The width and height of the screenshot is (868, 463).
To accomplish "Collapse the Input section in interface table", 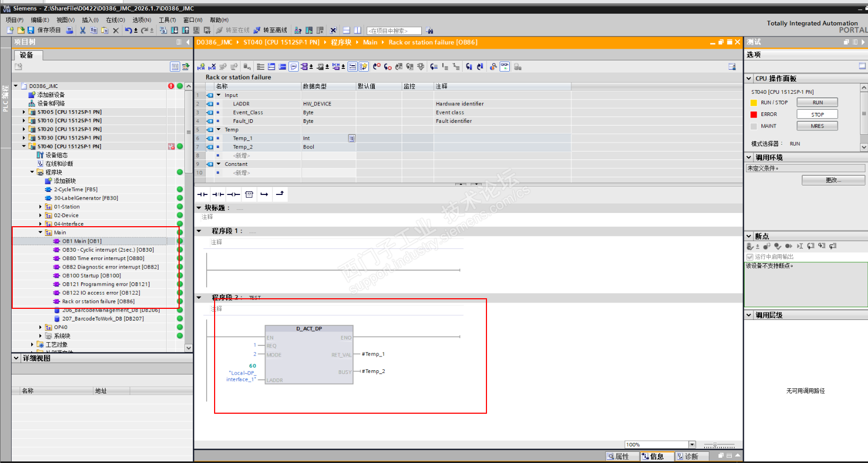I will [x=218, y=95].
